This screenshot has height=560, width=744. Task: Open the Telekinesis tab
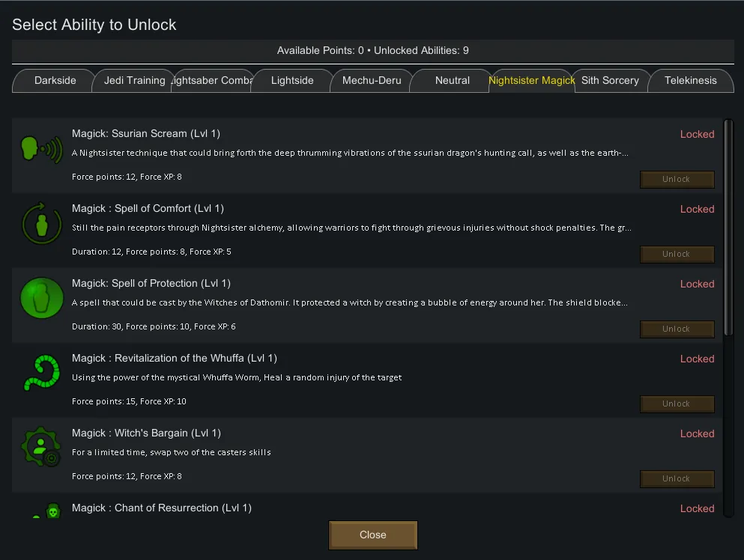click(690, 81)
